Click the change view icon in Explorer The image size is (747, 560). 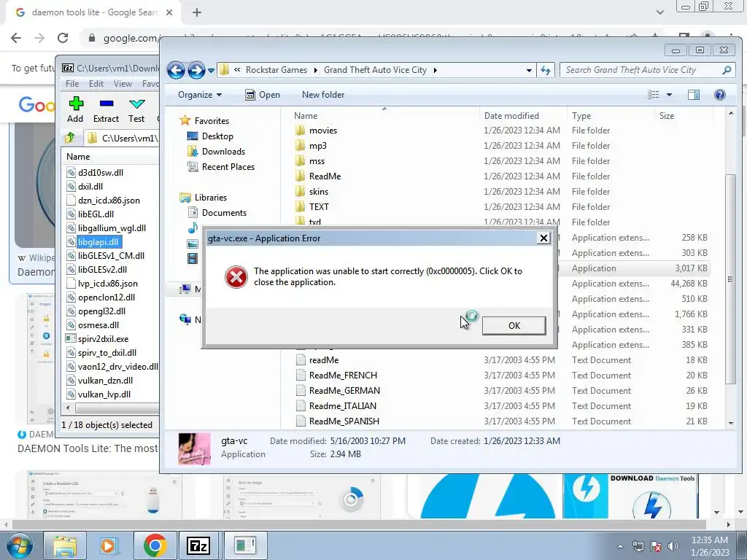pyautogui.click(x=653, y=95)
